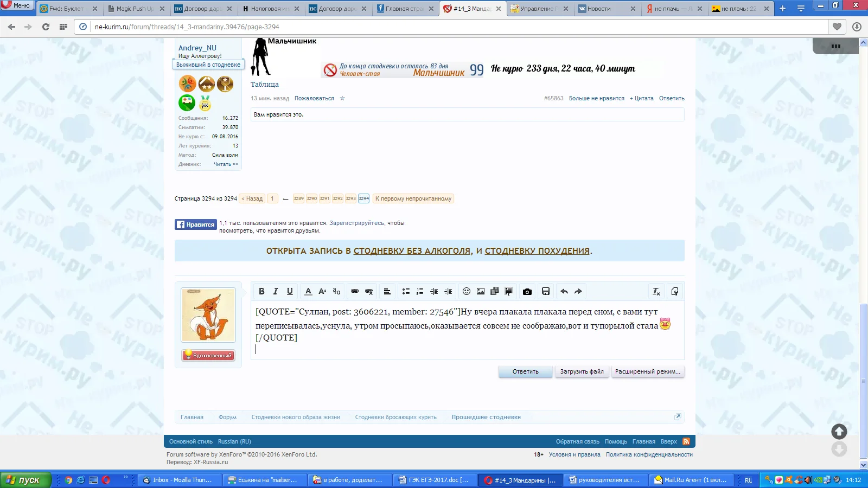Click the Ответить link on post #65863
The height and width of the screenshot is (488, 868).
pos(672,98)
